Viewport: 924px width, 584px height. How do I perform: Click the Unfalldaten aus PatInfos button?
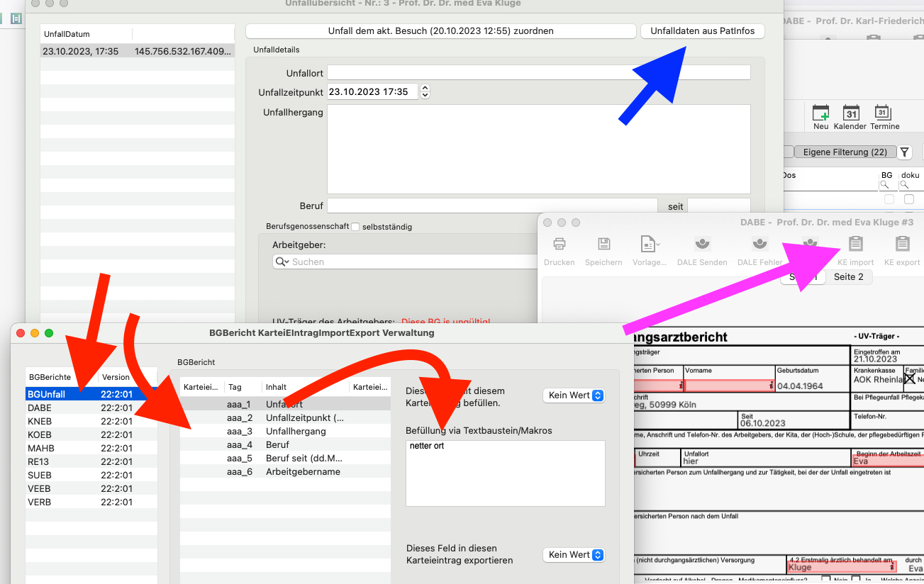[702, 31]
